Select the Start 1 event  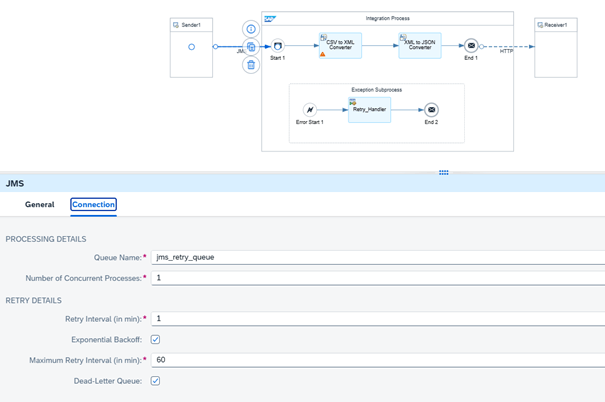278,46
